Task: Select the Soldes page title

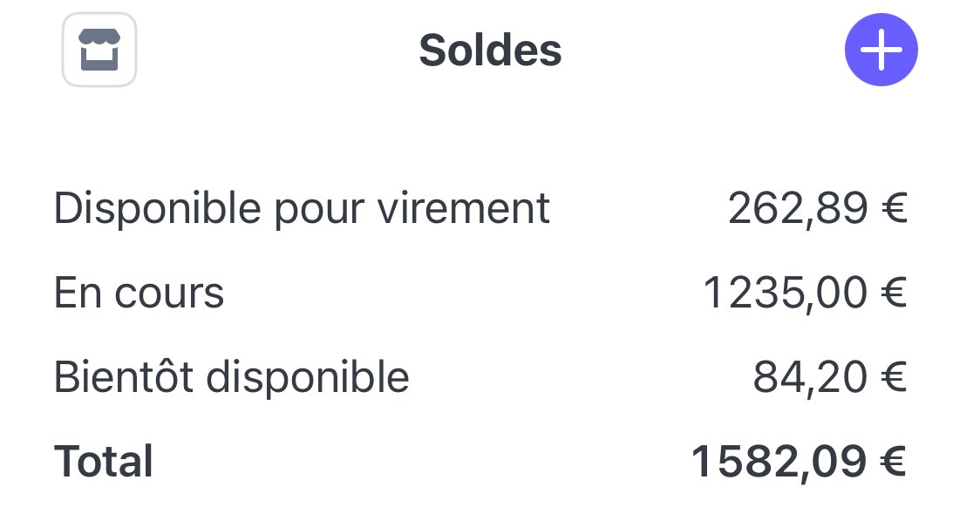Action: point(490,51)
